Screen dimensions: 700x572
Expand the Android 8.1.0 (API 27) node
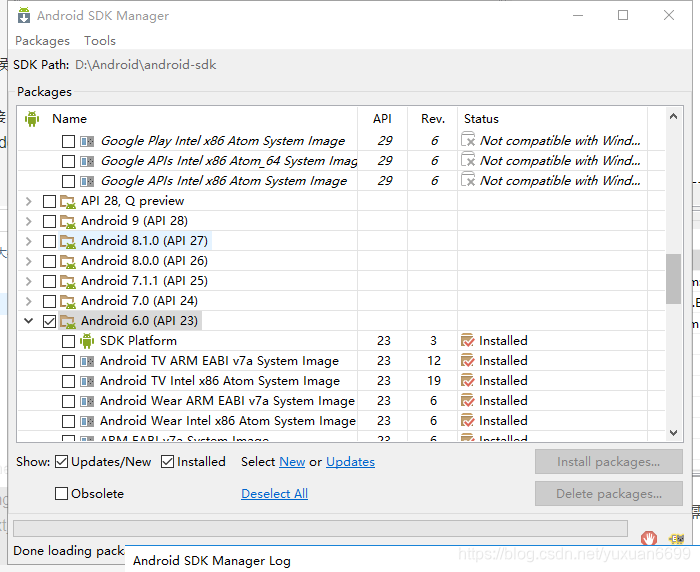pyautogui.click(x=29, y=242)
